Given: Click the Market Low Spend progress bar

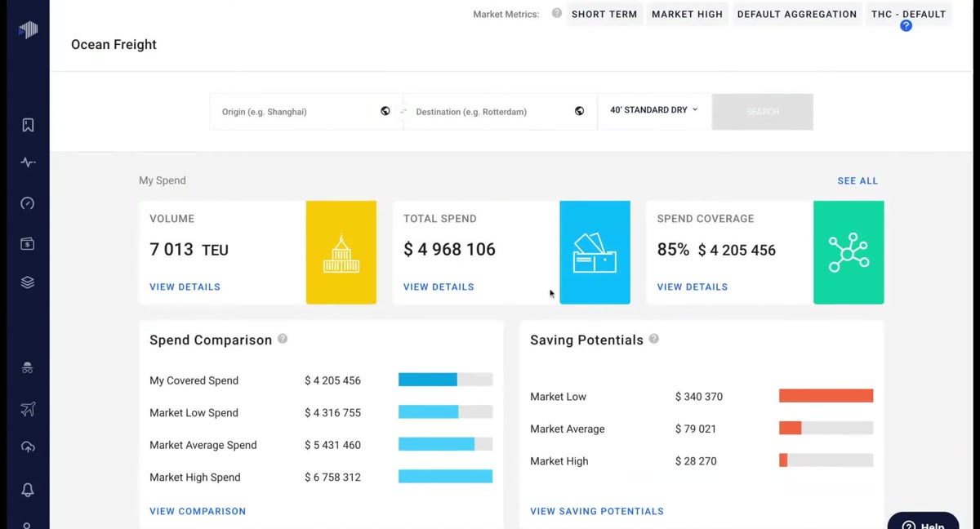Looking at the screenshot, I should (446, 412).
